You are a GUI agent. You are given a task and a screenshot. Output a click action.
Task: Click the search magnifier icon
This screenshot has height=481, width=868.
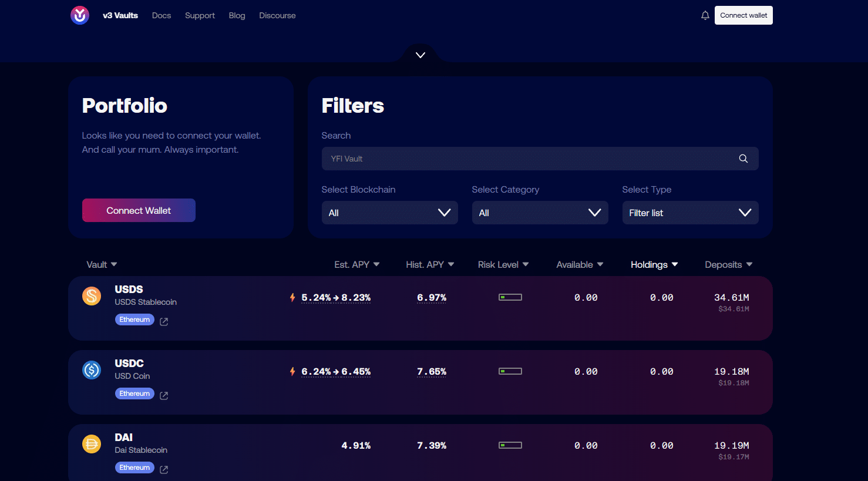743,159
